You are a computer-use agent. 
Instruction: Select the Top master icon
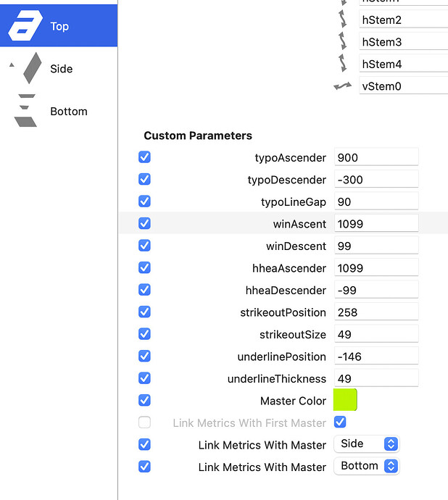tap(25, 26)
